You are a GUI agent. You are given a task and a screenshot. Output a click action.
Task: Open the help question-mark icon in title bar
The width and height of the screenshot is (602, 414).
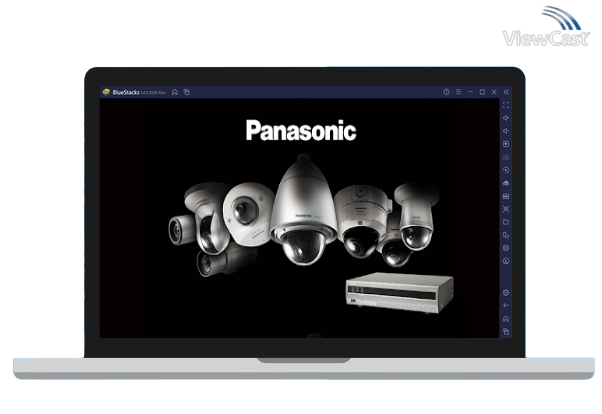coord(446,92)
